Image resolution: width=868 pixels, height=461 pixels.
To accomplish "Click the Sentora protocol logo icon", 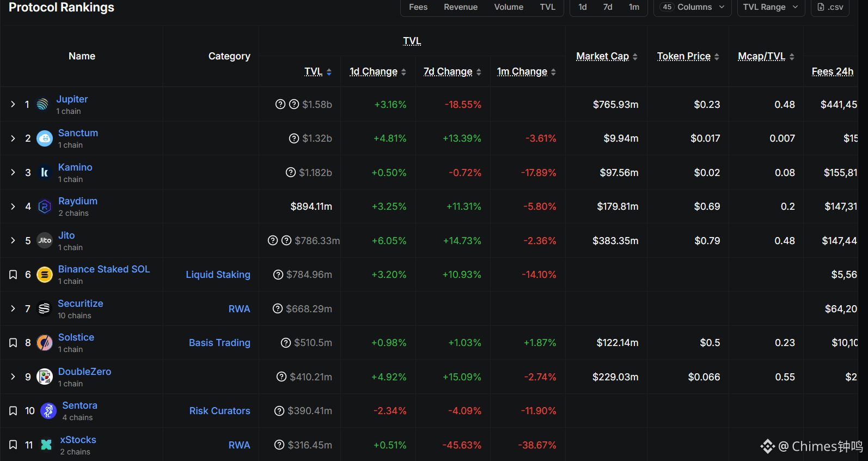I will (48, 411).
